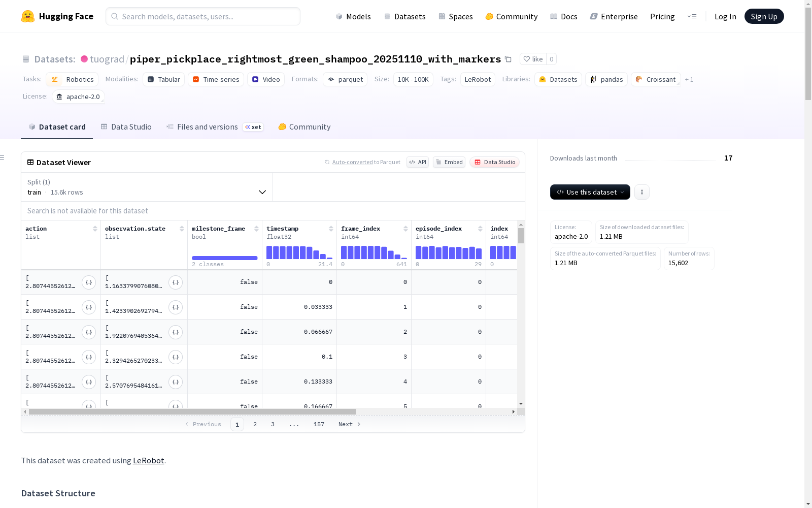Open the navbar extra menu icon

point(692,16)
